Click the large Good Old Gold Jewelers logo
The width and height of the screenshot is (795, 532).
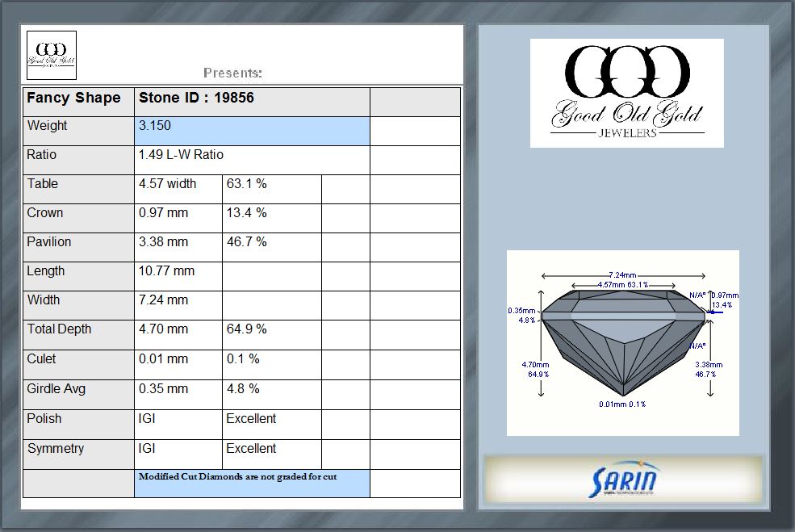click(626, 94)
